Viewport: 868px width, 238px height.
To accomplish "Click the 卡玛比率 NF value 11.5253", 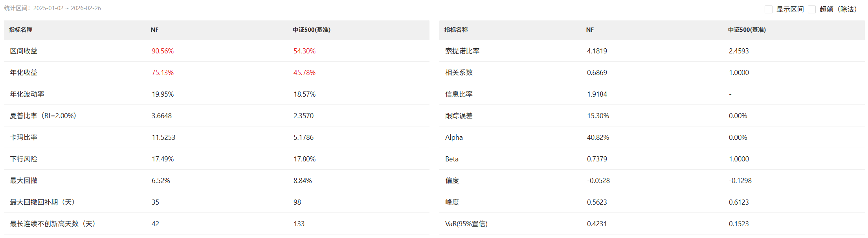I will (x=163, y=137).
